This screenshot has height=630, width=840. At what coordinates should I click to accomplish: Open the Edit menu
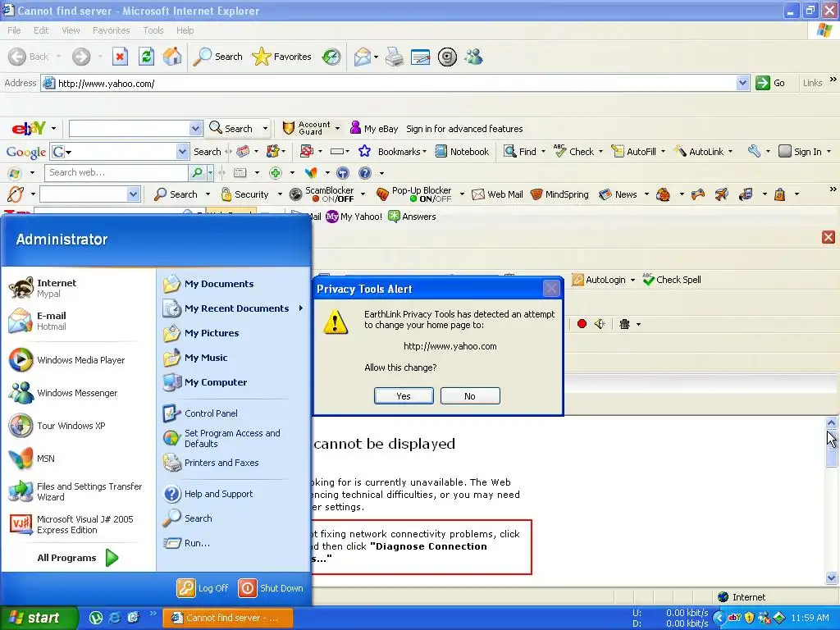point(41,30)
